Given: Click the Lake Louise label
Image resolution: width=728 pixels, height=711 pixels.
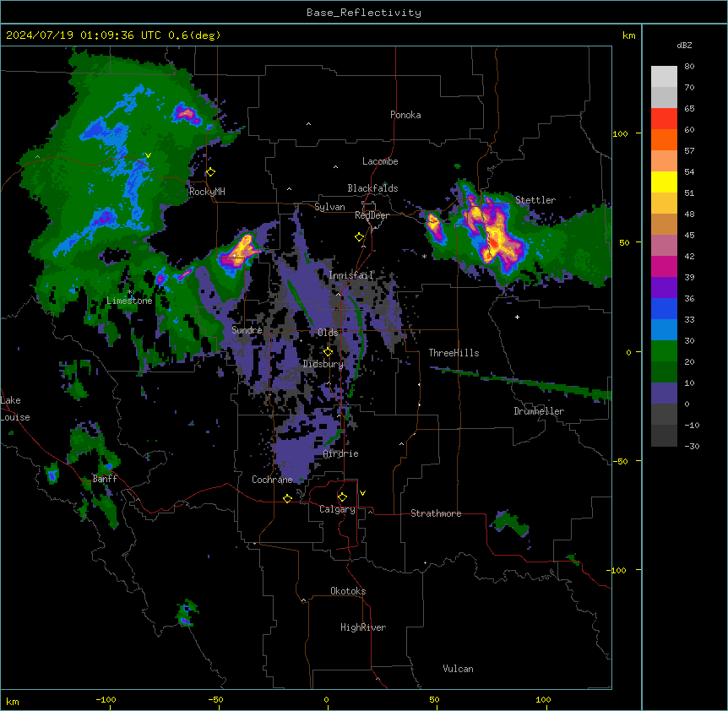Looking at the screenshot, I should click(15, 409).
